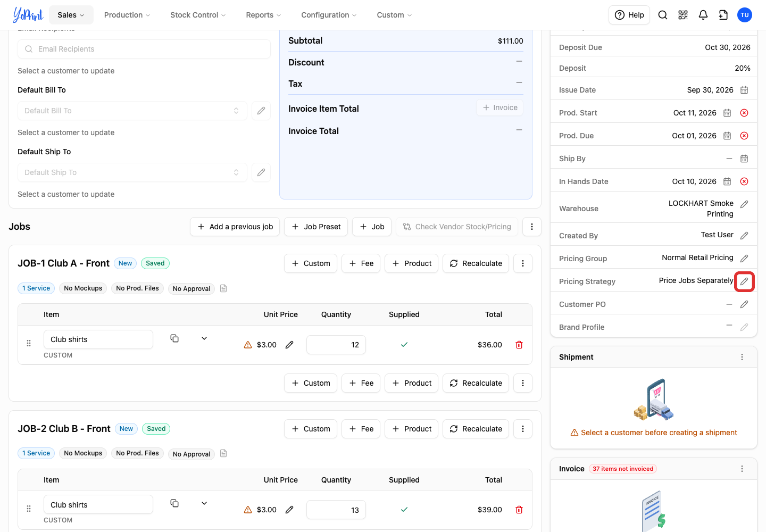The image size is (766, 532).
Task: Click the YoPrint logo
Action: pos(28,15)
